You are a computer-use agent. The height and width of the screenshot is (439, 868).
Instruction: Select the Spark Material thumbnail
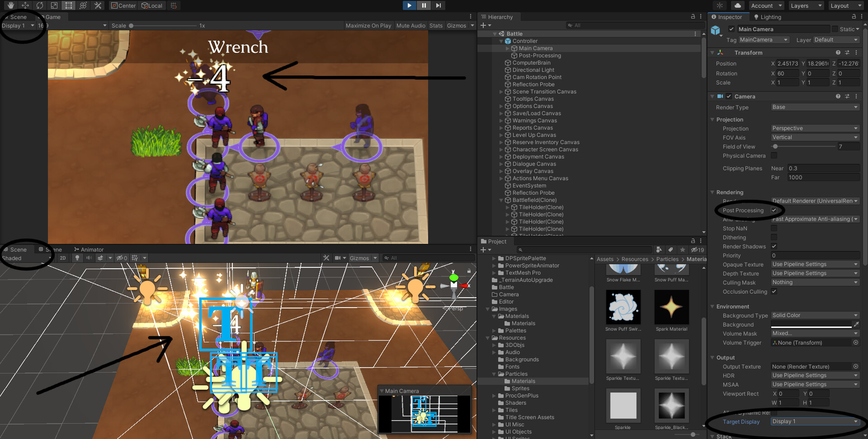point(671,307)
